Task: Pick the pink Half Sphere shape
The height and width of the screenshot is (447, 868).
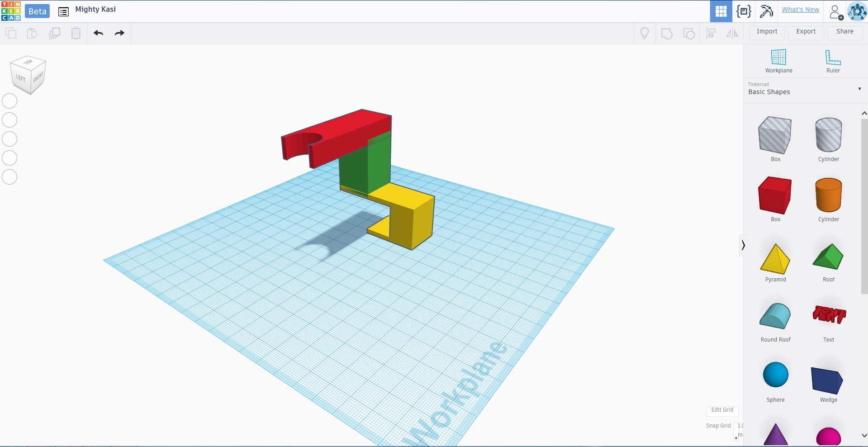Action: pyautogui.click(x=828, y=437)
